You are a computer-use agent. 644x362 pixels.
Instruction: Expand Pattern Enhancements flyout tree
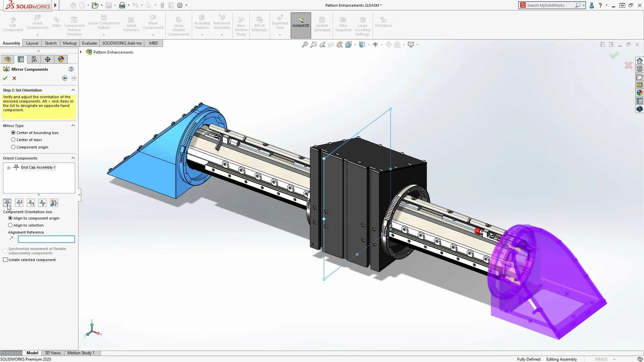(x=81, y=52)
